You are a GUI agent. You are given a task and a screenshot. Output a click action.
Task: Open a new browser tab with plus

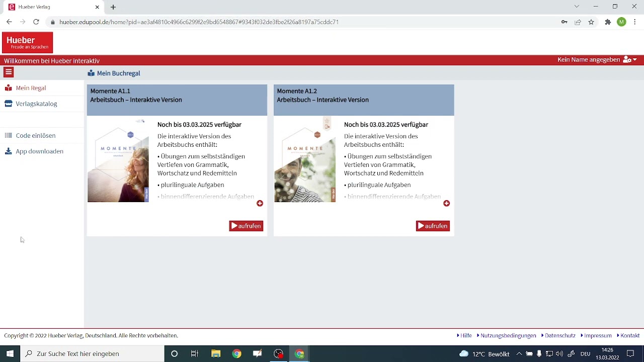click(x=113, y=7)
